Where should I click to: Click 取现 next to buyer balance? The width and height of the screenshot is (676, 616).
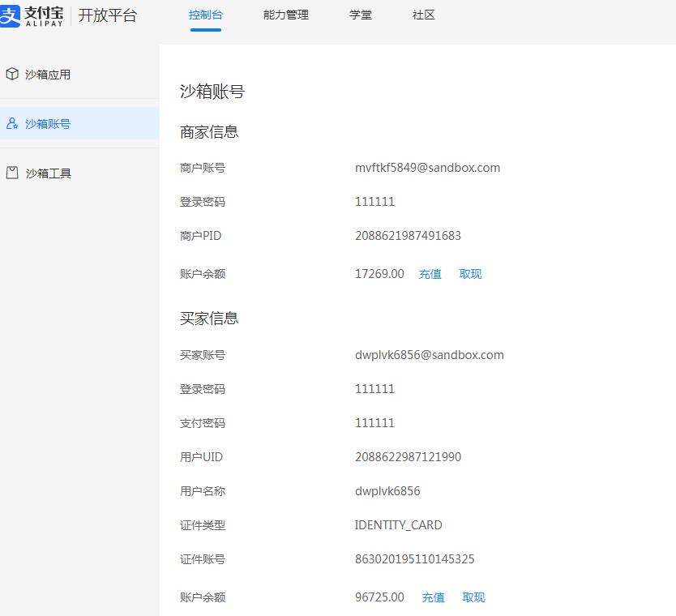[x=473, y=597]
